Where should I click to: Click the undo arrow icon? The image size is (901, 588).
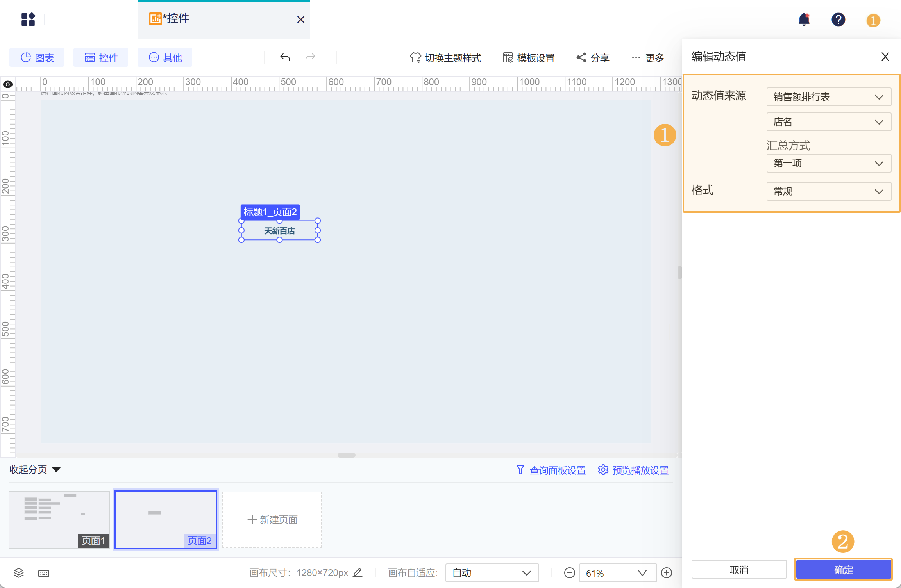click(285, 58)
